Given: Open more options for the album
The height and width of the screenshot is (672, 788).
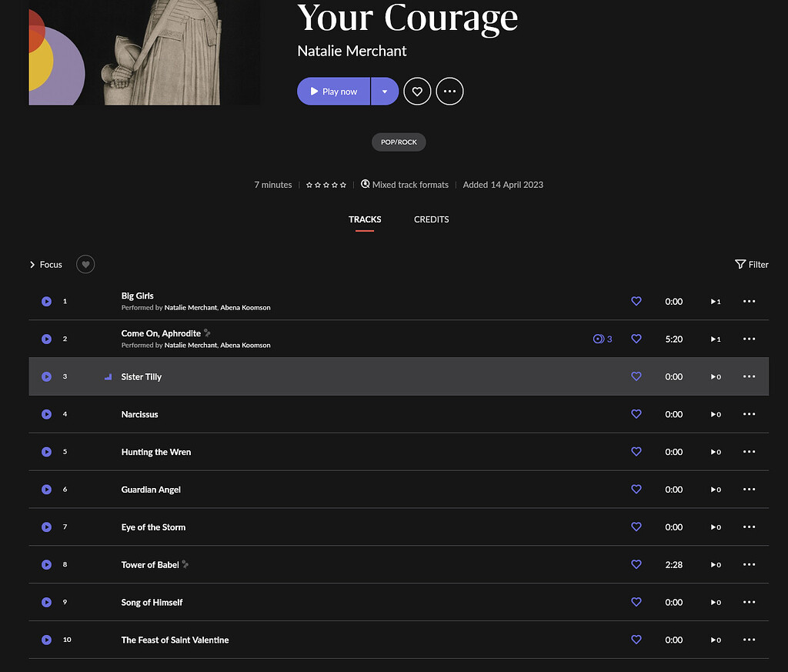Looking at the screenshot, I should point(449,91).
